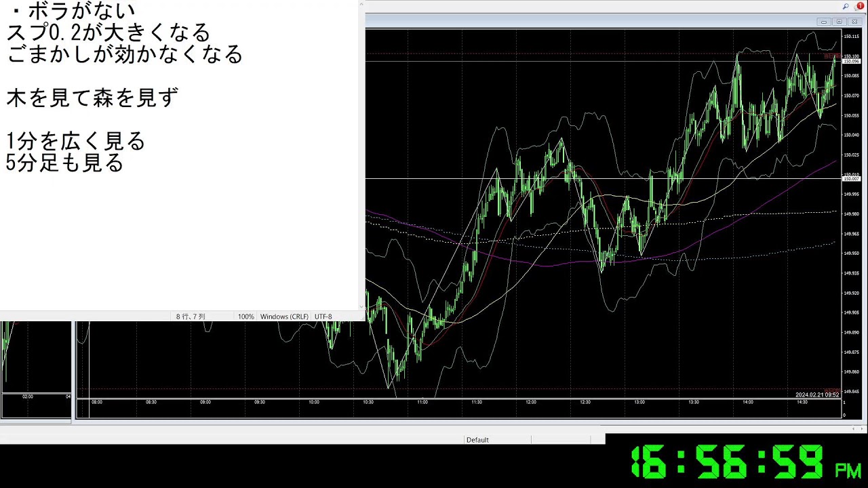Click the line and column position indicator
Screen dimensions: 868x488
pyautogui.click(x=191, y=317)
